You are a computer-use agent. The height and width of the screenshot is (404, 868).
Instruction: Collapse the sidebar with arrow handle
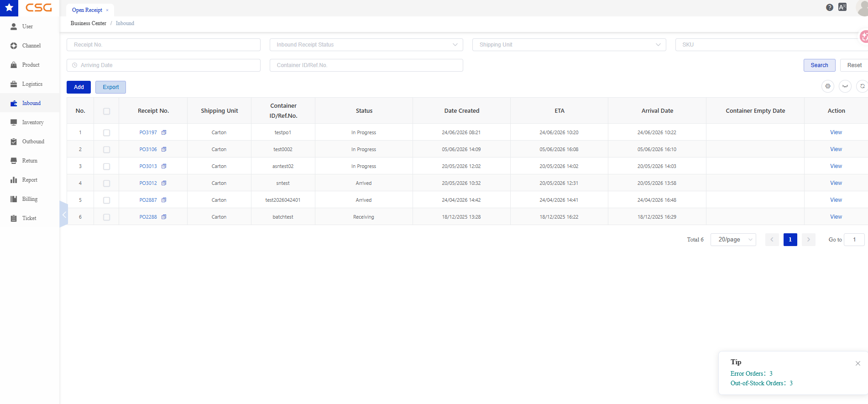(x=64, y=214)
